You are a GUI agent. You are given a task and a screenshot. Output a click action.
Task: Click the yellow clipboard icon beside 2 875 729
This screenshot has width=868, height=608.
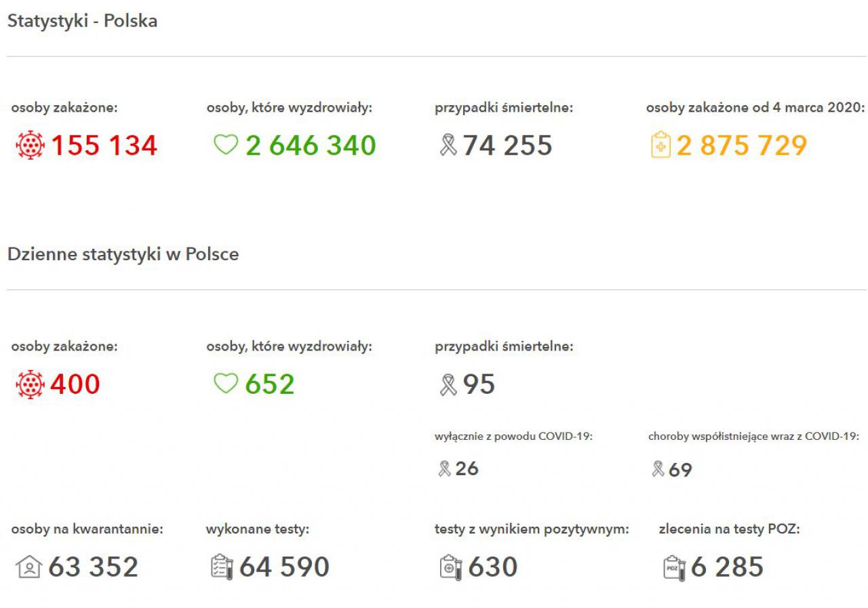point(660,145)
